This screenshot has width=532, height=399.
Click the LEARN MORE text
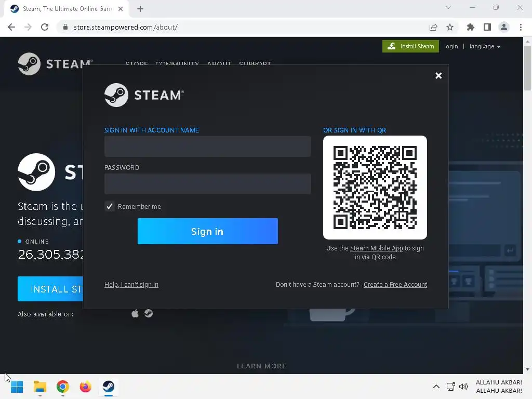[262, 366]
